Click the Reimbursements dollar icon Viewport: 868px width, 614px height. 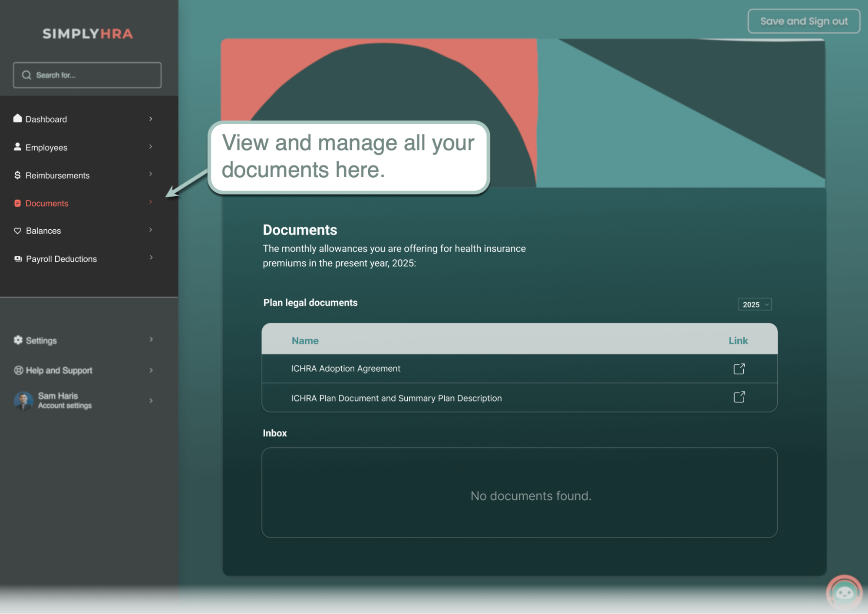17,175
